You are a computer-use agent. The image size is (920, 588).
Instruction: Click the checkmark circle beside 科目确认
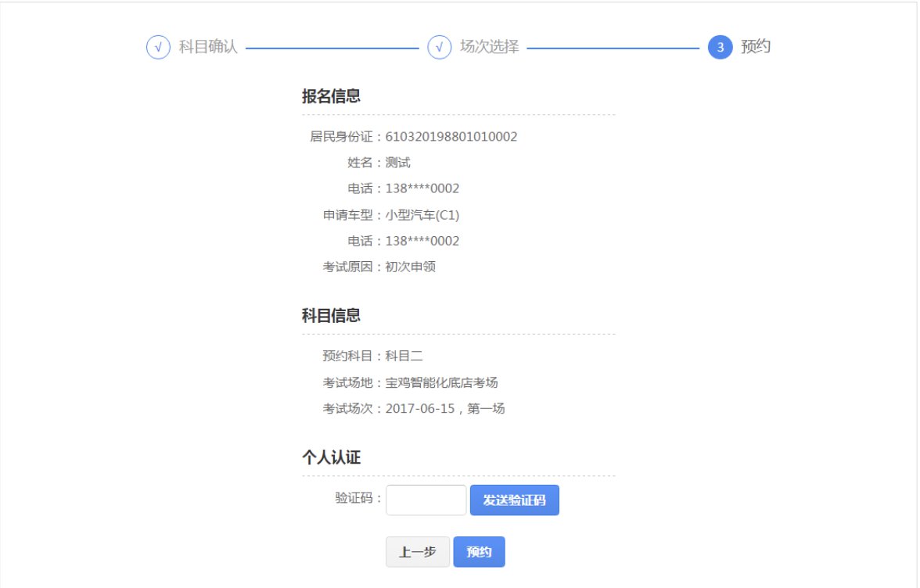click(158, 47)
